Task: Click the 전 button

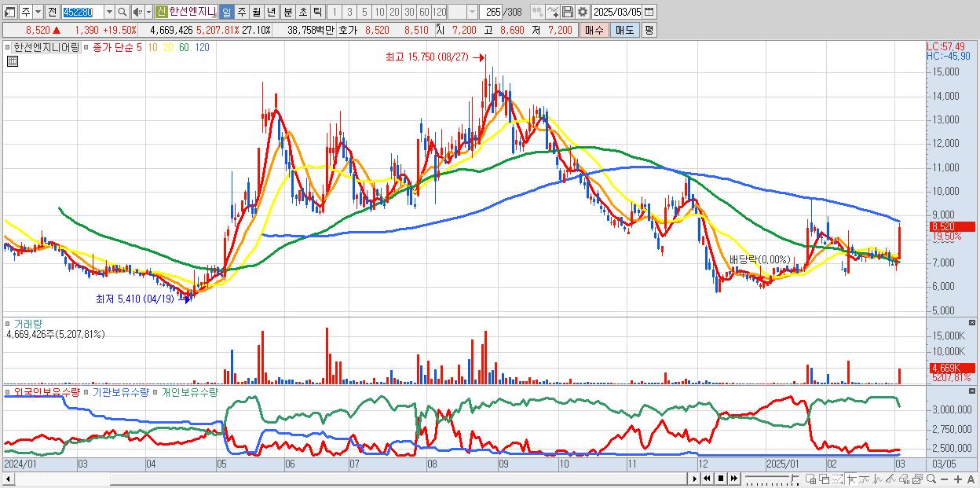Action: (52, 12)
